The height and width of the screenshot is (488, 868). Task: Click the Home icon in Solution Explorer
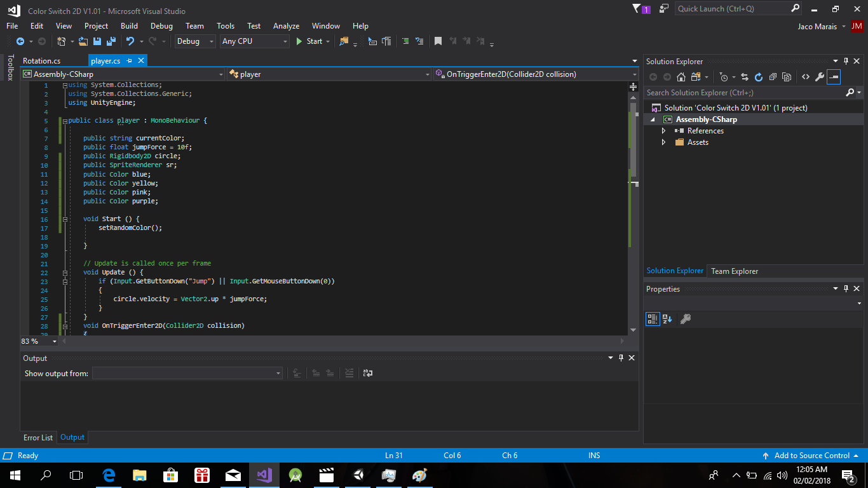(x=681, y=77)
